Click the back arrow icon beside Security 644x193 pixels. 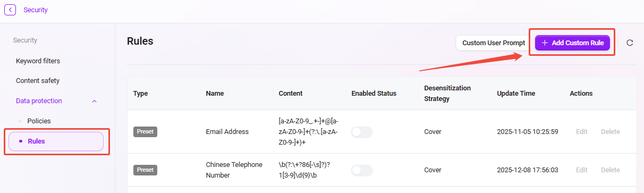point(11,10)
